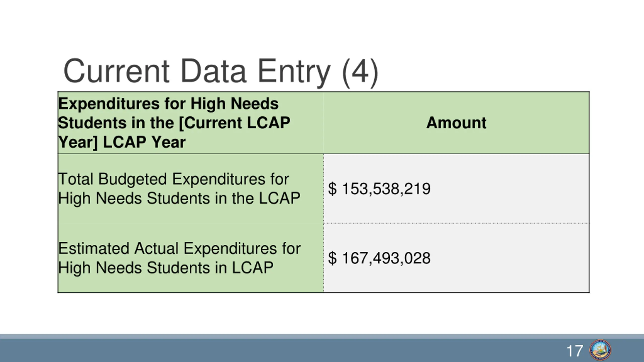644x362 pixels.
Task: Click the word 'Entry' in the title
Action: coord(294,72)
